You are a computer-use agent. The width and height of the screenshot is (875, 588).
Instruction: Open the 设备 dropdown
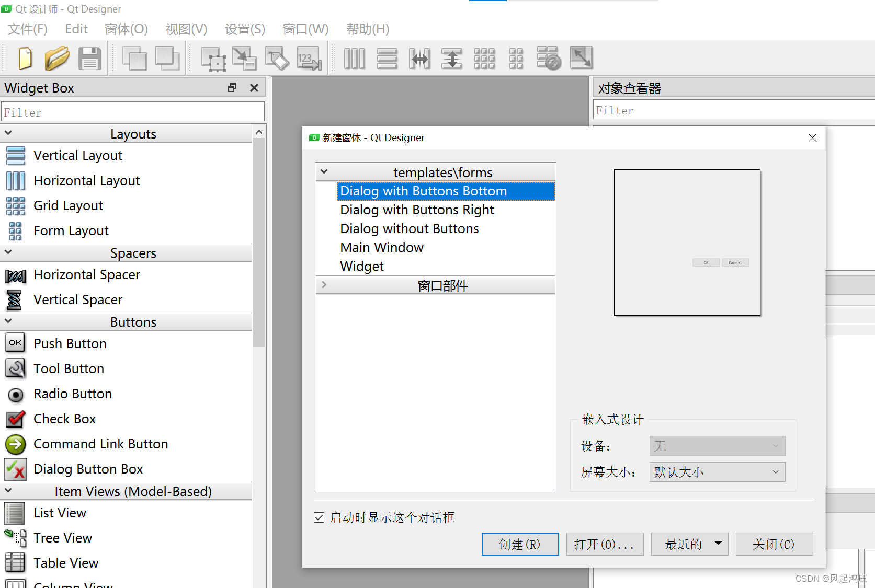click(x=717, y=446)
